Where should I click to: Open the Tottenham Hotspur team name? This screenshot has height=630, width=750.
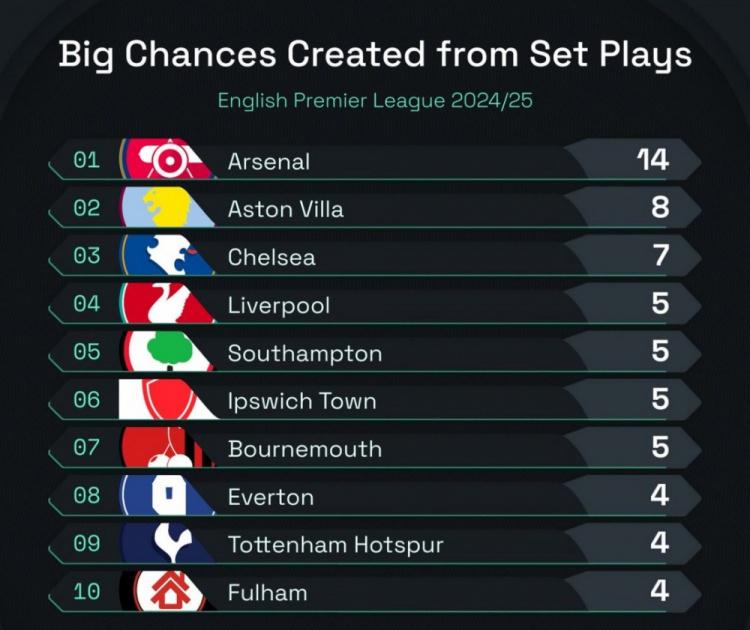pyautogui.click(x=336, y=545)
